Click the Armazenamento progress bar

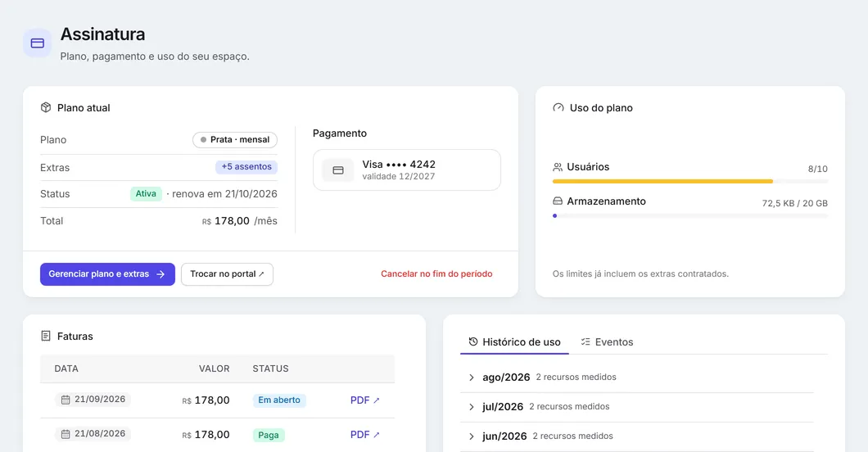click(x=690, y=216)
